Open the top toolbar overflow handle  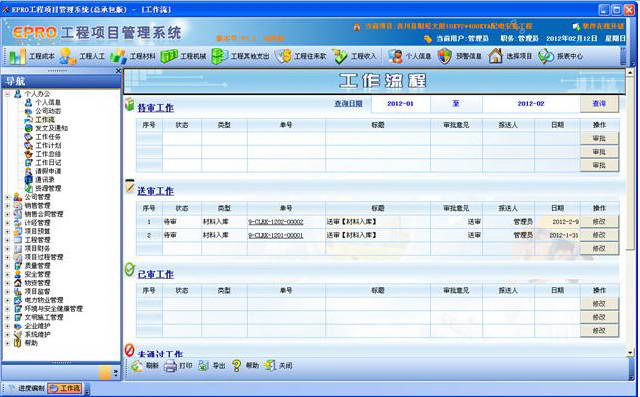pos(623,56)
